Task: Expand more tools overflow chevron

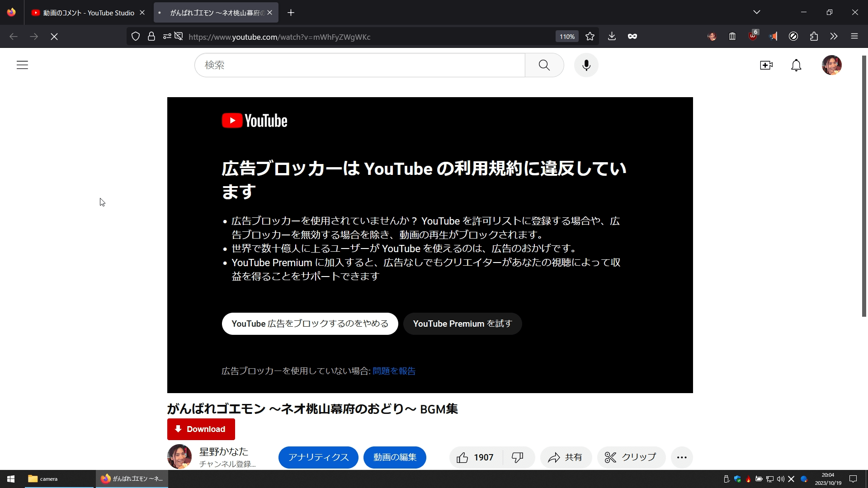Action: point(834,37)
